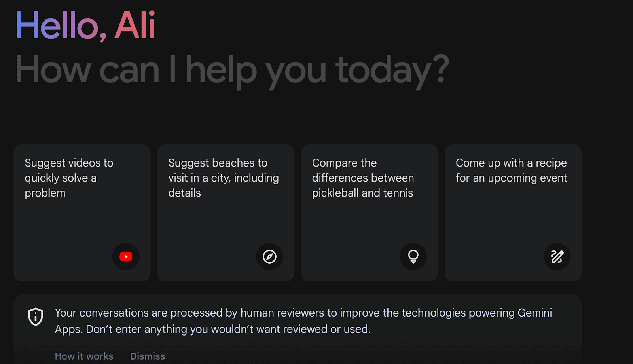The height and width of the screenshot is (364, 633).
Task: Click the lightbulb icon on the comparison card
Action: point(413,256)
